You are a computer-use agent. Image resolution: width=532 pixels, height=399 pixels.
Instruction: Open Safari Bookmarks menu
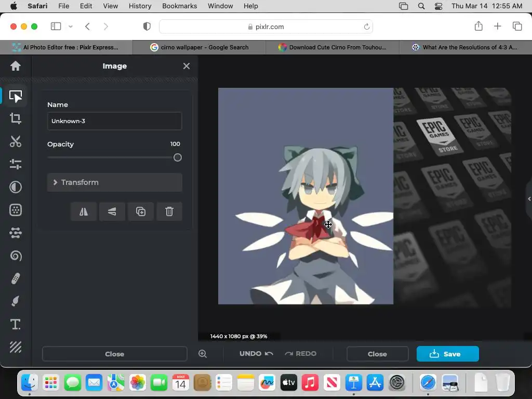pyautogui.click(x=179, y=6)
